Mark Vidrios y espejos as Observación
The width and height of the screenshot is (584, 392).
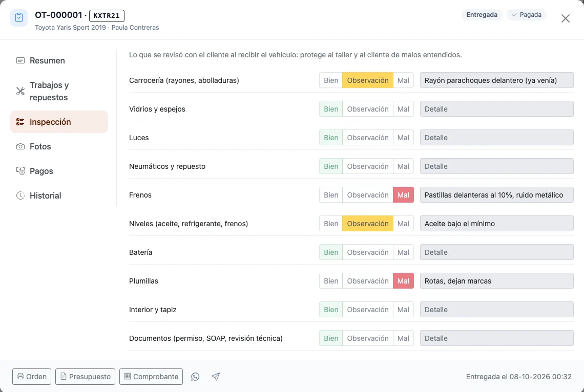pos(368,109)
